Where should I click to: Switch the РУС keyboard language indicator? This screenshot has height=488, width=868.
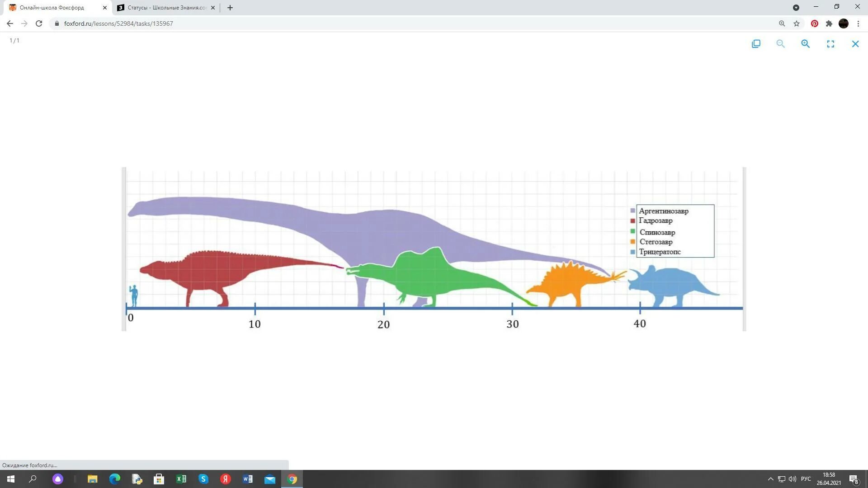(806, 479)
